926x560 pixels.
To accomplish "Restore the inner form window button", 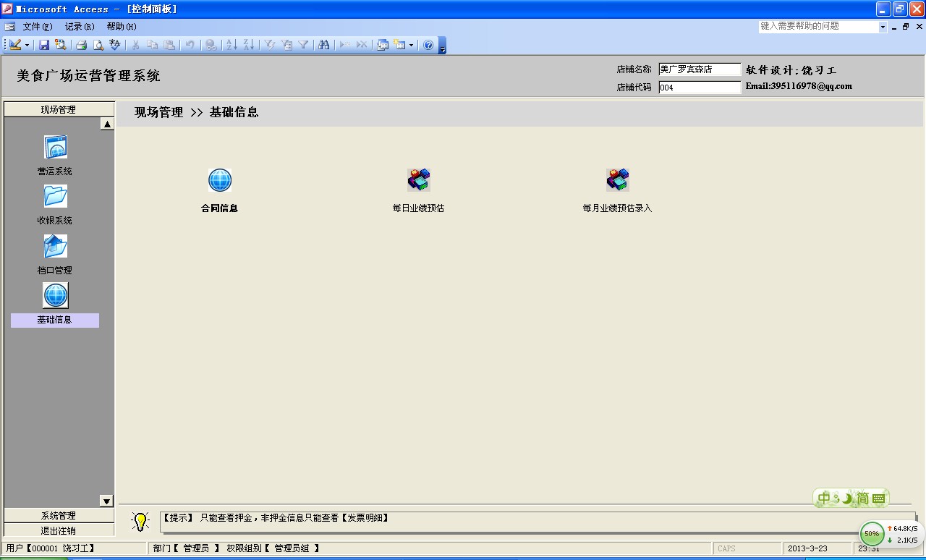I will pyautogui.click(x=906, y=27).
